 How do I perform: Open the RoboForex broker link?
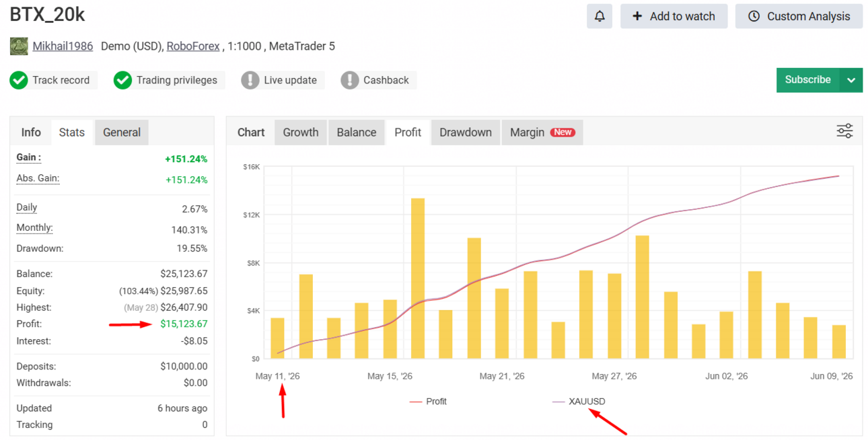pos(193,46)
